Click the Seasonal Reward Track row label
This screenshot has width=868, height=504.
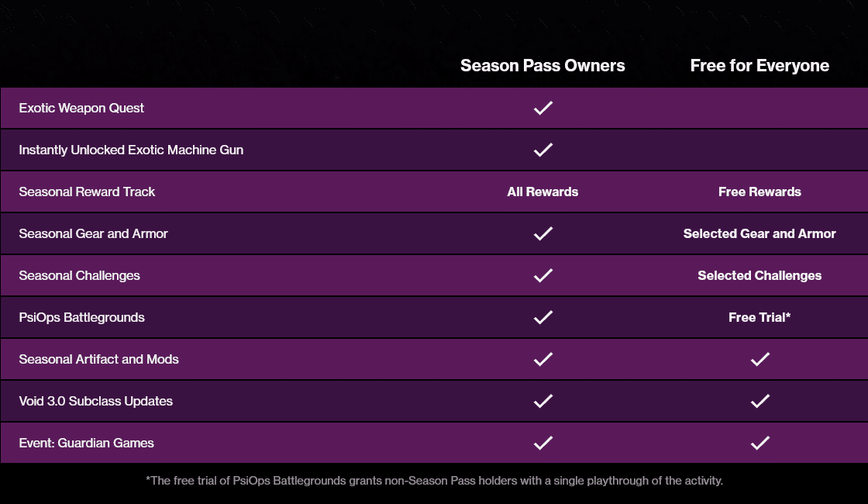pyautogui.click(x=87, y=192)
